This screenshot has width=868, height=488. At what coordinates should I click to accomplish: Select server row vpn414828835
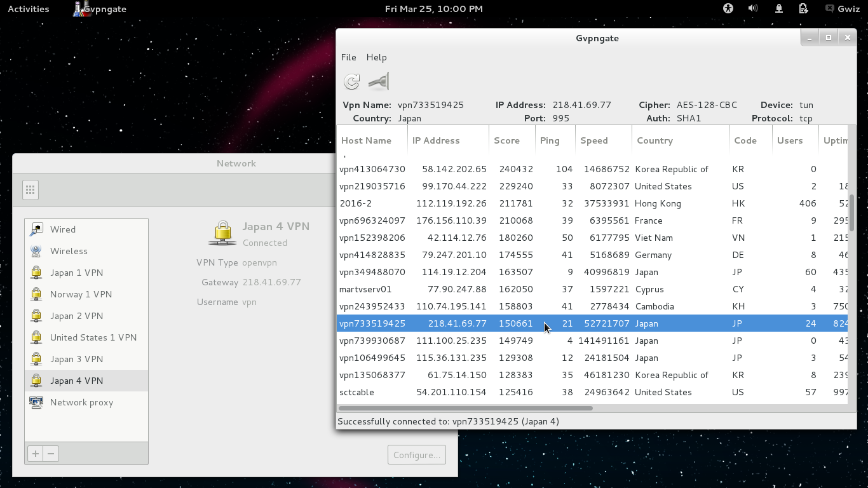[592, 255]
